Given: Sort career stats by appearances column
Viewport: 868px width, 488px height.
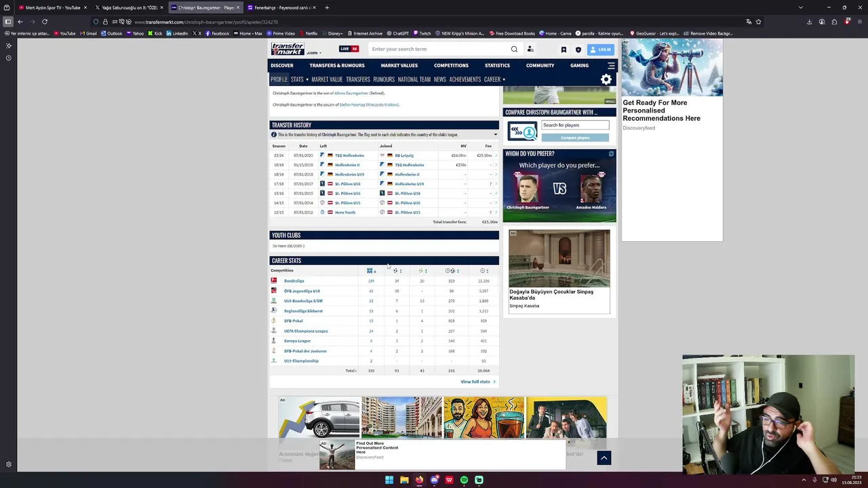Looking at the screenshot, I should (371, 270).
